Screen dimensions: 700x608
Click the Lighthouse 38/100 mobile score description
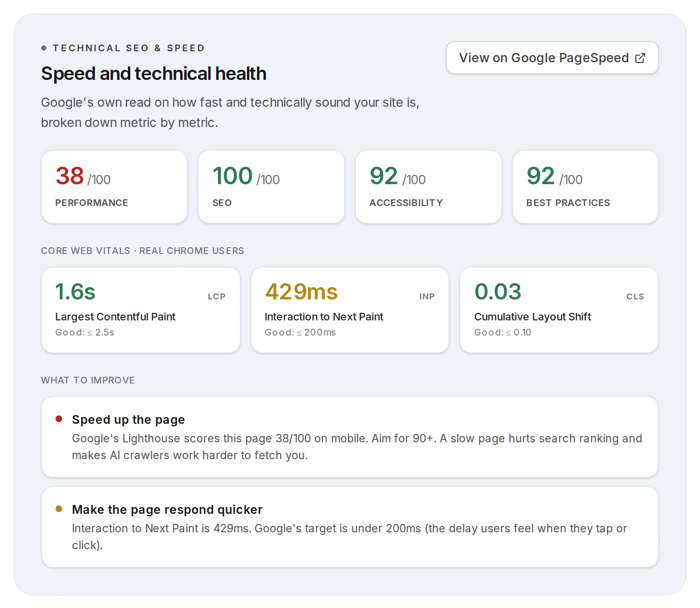[x=357, y=447]
